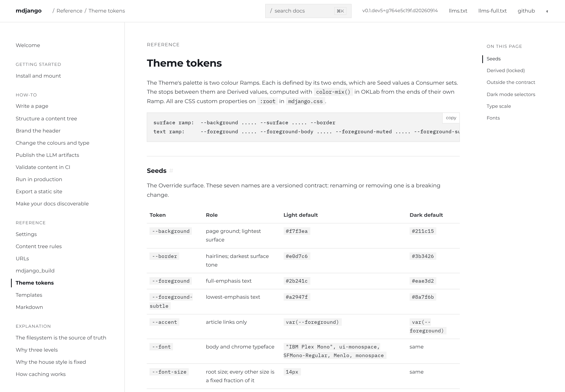Image resolution: width=565 pixels, height=392 pixels.
Task: Go to Validate content in CI
Action: pyautogui.click(x=43, y=167)
